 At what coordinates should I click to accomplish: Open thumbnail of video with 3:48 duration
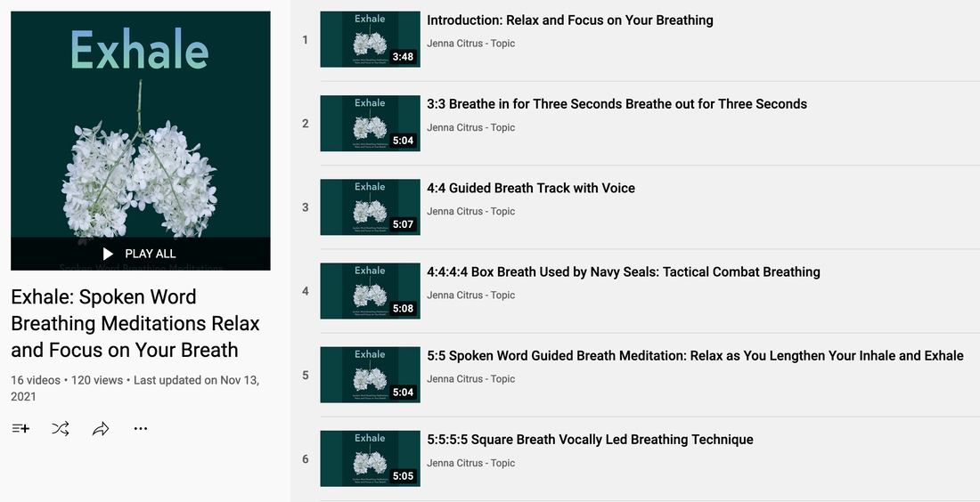coord(370,39)
